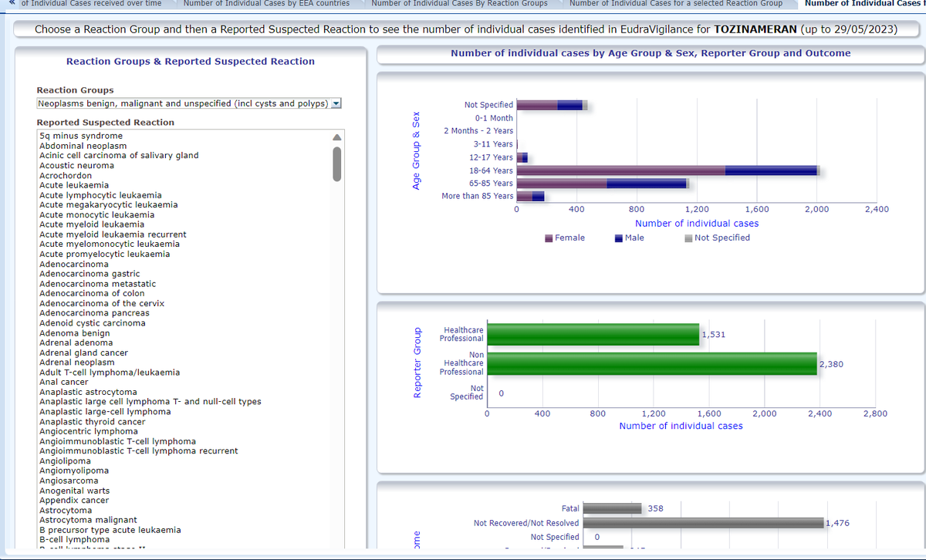Choose Adenocarcinoma of colon reaction
Screen dimensions: 926x560
[92, 293]
